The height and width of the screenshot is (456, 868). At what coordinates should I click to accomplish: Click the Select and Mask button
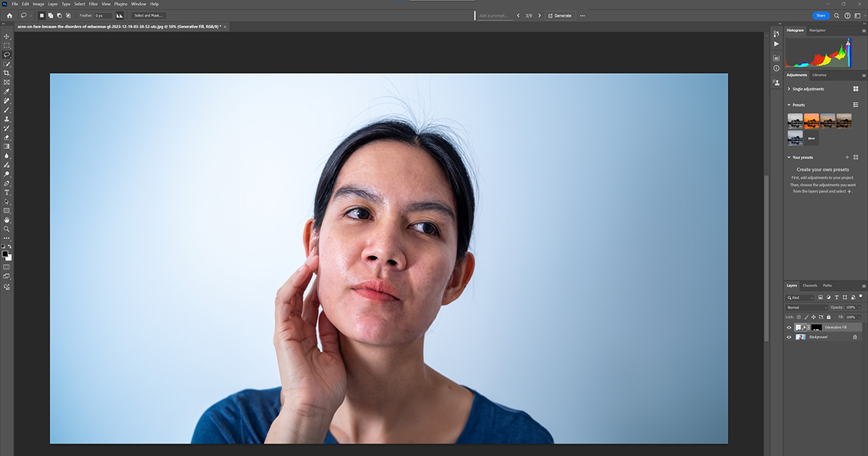[x=149, y=15]
